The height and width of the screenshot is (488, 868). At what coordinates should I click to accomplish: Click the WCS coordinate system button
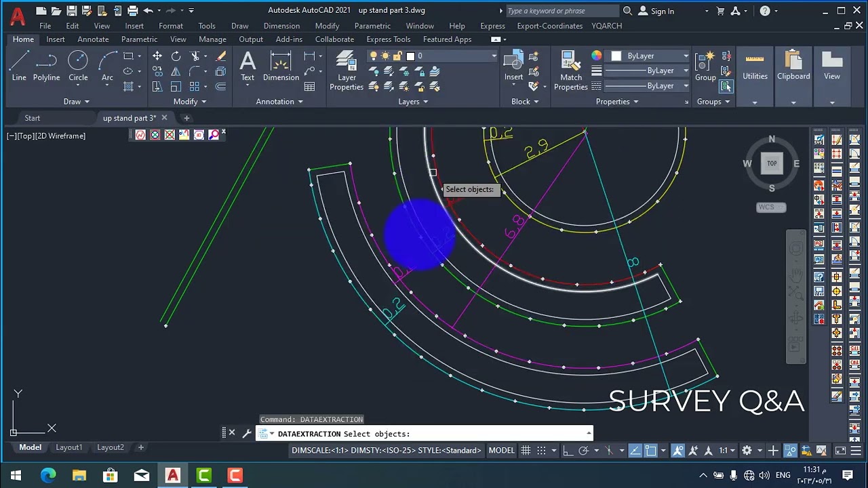point(771,207)
